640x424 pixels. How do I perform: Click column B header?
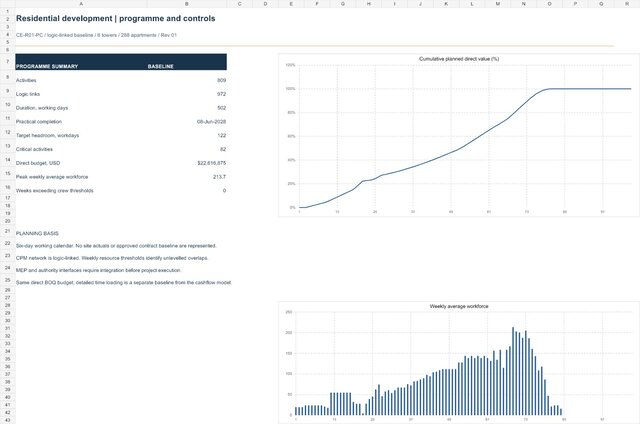click(x=187, y=4)
